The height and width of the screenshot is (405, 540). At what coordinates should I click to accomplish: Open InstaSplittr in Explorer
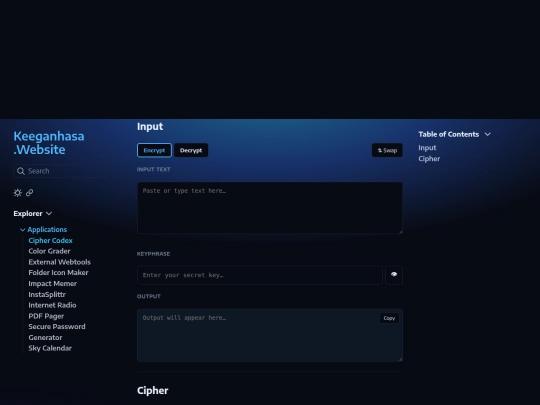tap(47, 294)
